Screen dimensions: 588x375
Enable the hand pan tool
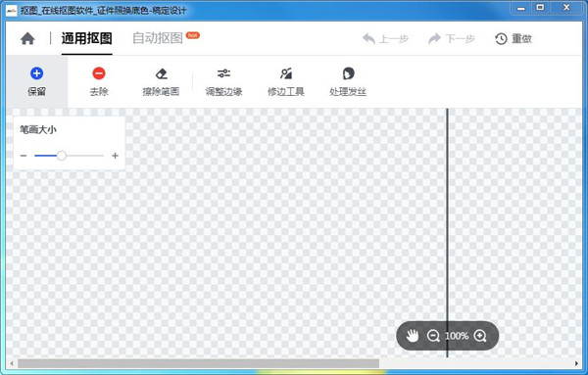click(413, 336)
